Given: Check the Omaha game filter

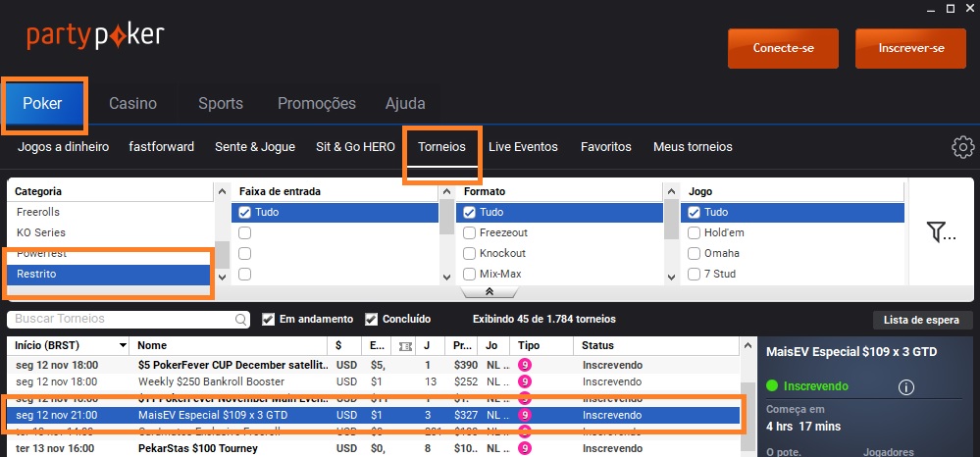Looking at the screenshot, I should [694, 253].
